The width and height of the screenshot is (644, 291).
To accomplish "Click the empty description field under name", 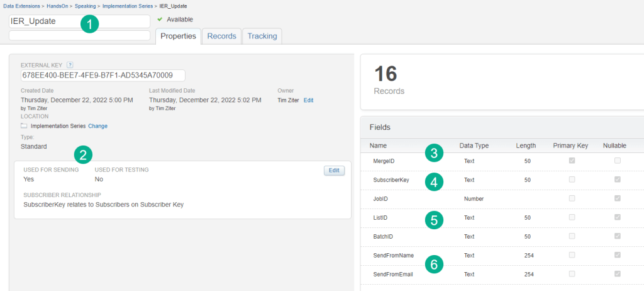I will tap(79, 35).
